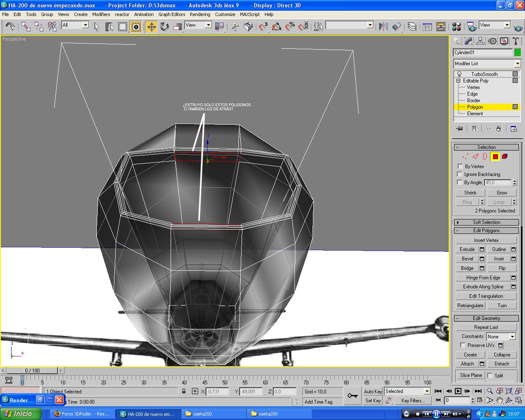
Task: Click the Detach button
Action: (502, 364)
